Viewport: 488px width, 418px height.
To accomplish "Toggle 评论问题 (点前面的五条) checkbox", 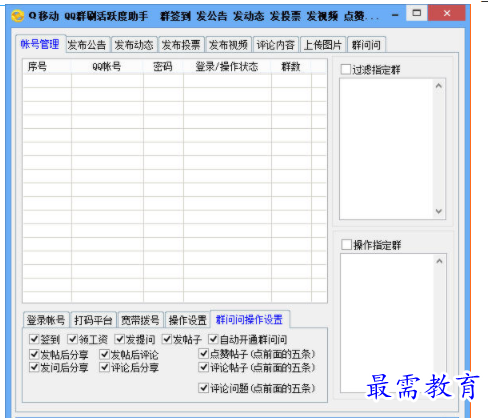I will tap(204, 388).
